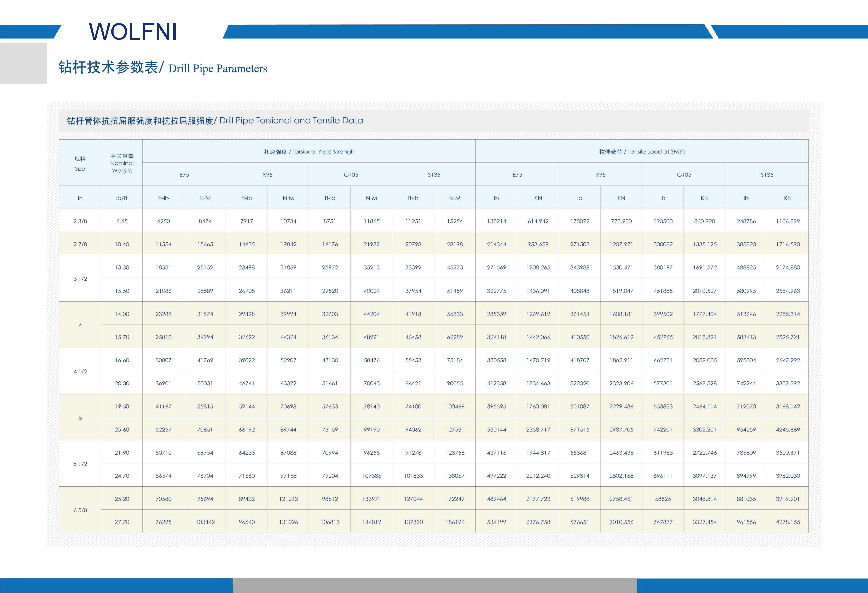
Task: Select the 100466 N·M cell
Action: tap(455, 406)
